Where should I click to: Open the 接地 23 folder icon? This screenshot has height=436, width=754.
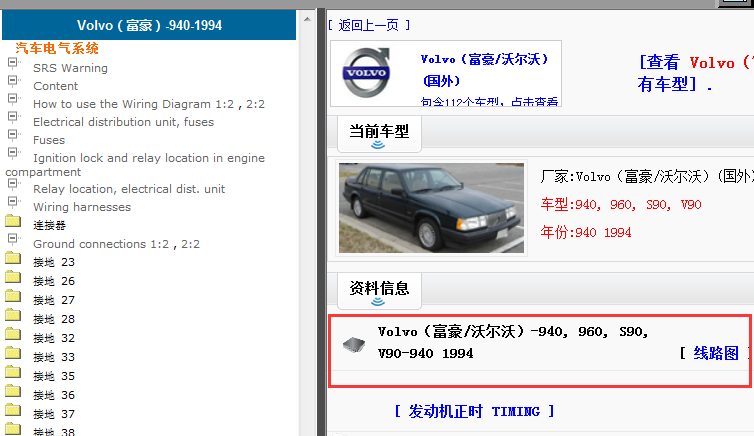pos(13,258)
